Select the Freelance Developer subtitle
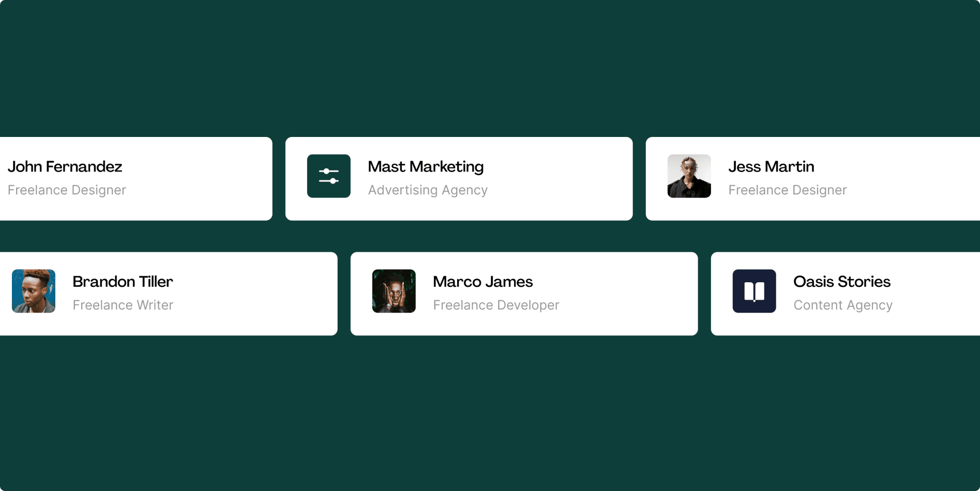 point(496,305)
